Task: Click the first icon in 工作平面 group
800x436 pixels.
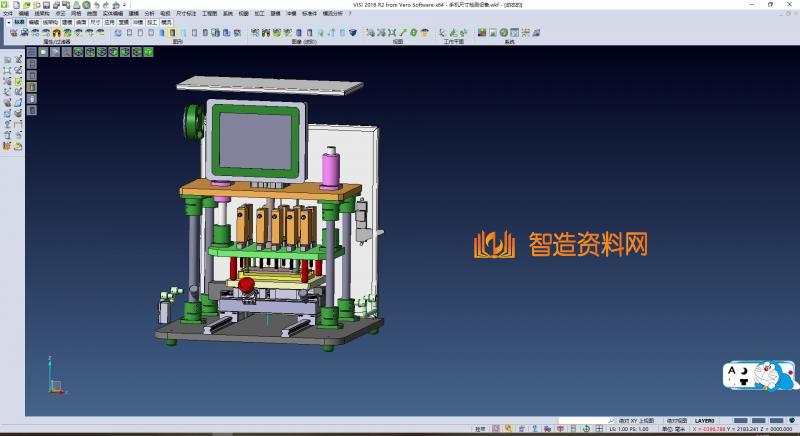Action: click(x=441, y=33)
